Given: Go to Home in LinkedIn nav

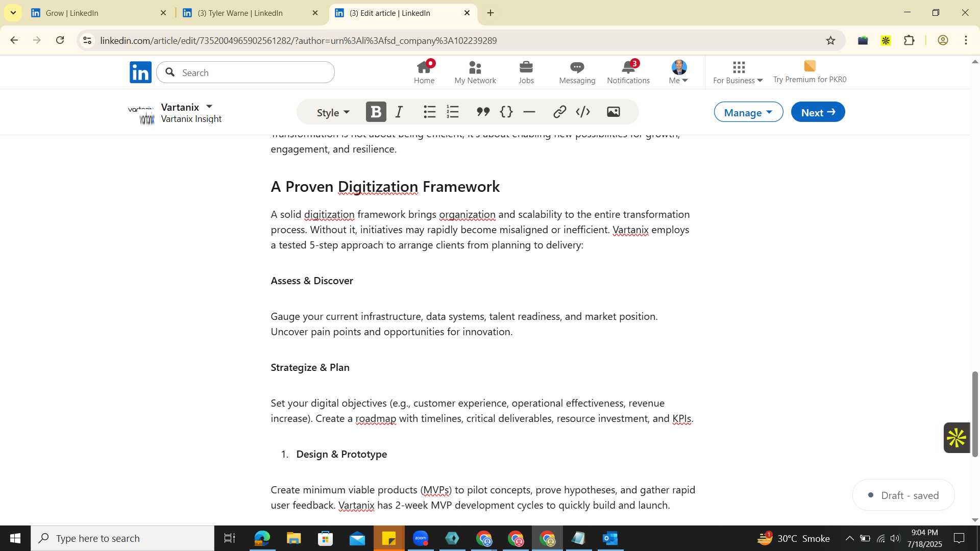Looking at the screenshot, I should tap(424, 72).
